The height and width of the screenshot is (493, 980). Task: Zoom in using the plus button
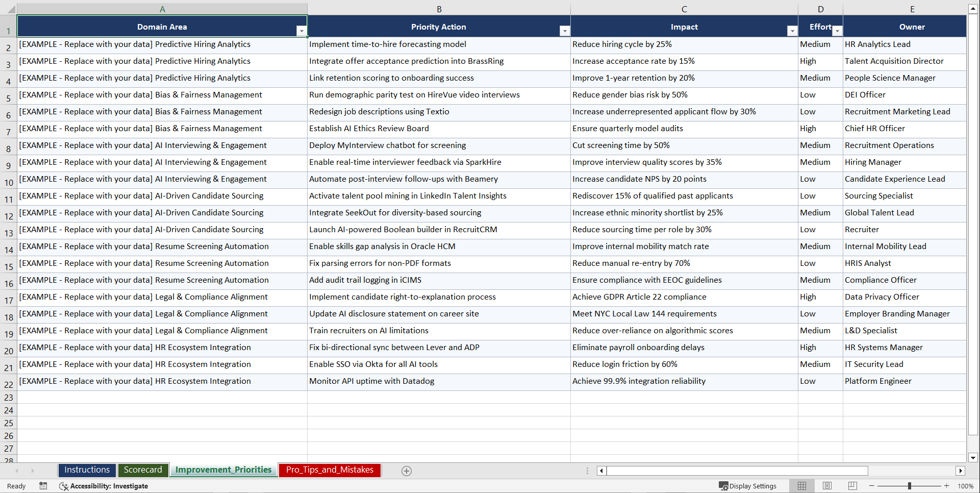946,486
